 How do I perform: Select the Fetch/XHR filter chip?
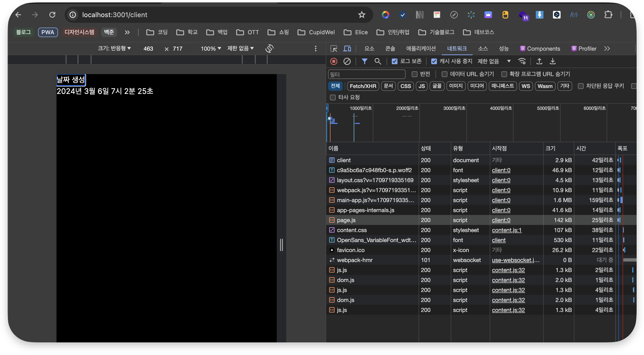pyautogui.click(x=363, y=86)
